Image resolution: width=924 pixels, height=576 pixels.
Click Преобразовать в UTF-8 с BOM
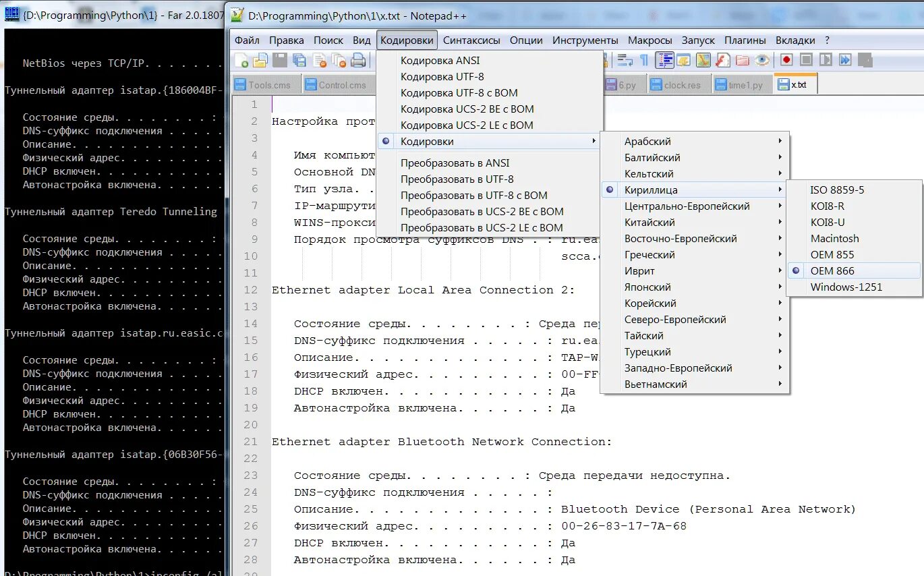coord(489,195)
